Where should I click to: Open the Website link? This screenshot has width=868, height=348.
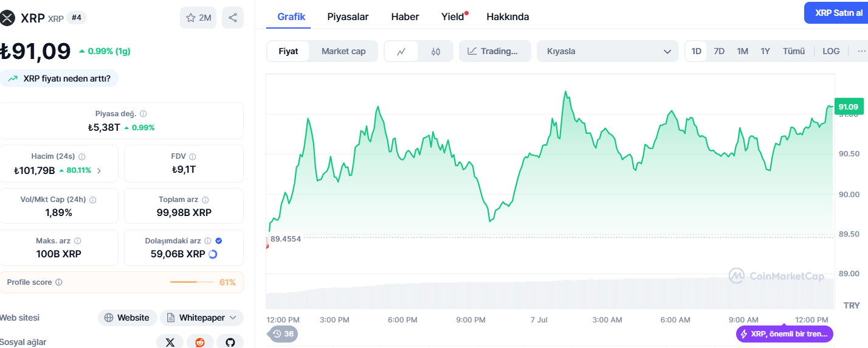coord(128,318)
